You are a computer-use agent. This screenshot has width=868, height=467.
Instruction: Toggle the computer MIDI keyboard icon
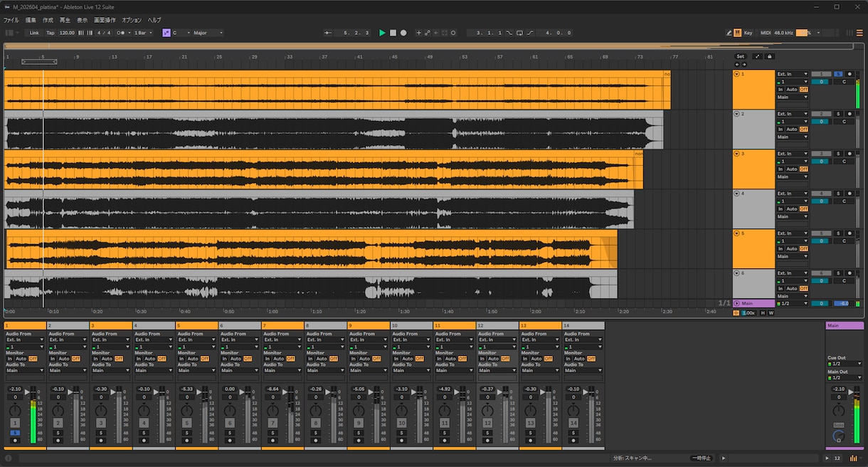click(x=737, y=33)
